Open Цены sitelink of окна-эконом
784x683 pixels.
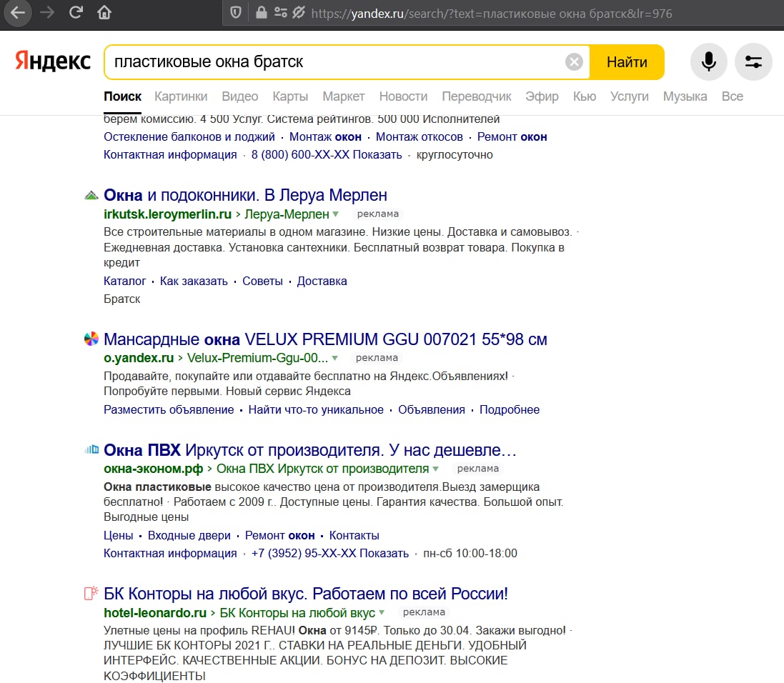coord(118,536)
